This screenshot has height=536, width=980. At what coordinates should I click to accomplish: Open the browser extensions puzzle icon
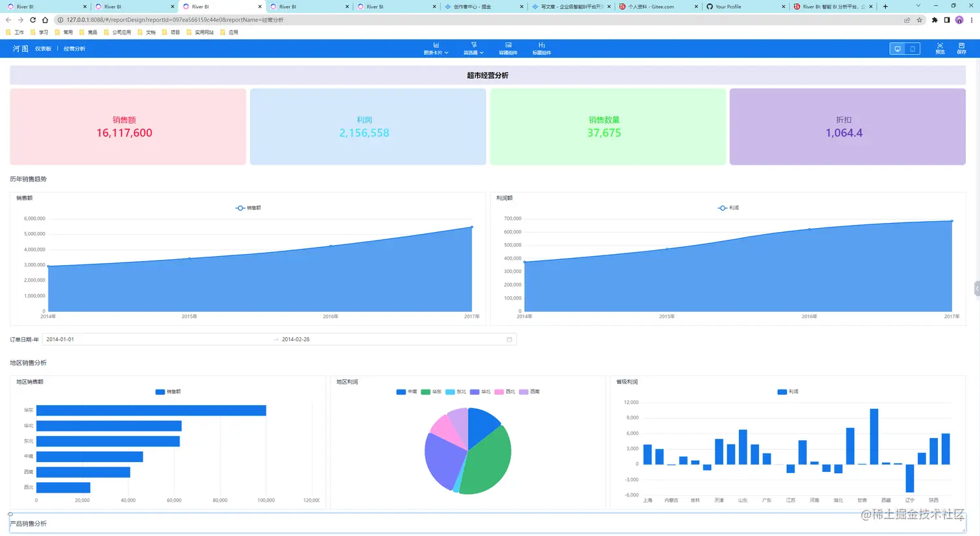click(x=935, y=20)
